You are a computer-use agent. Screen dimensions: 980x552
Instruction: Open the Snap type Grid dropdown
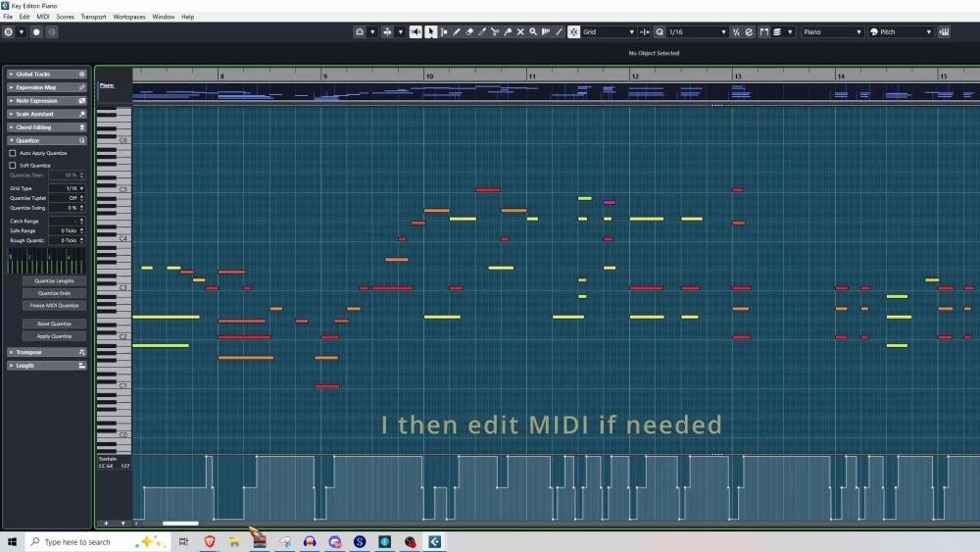[609, 32]
